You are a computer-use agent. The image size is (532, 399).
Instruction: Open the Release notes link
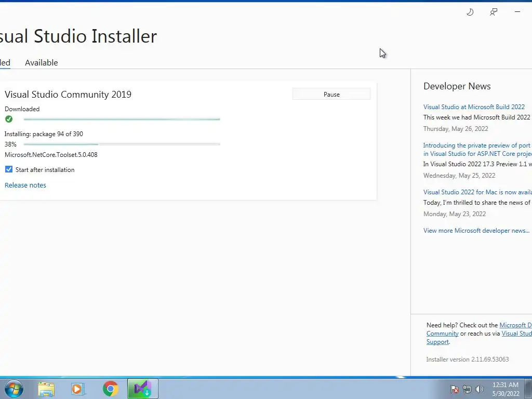(25, 185)
